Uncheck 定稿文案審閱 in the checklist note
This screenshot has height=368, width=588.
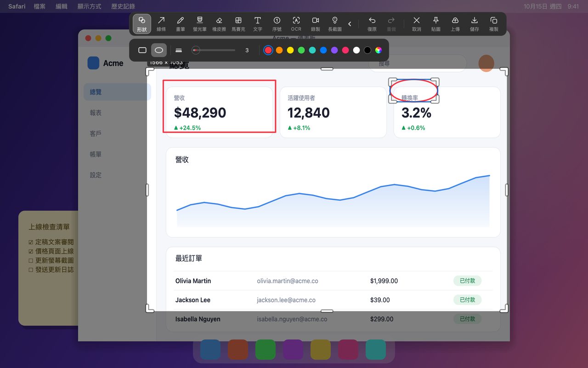click(31, 242)
